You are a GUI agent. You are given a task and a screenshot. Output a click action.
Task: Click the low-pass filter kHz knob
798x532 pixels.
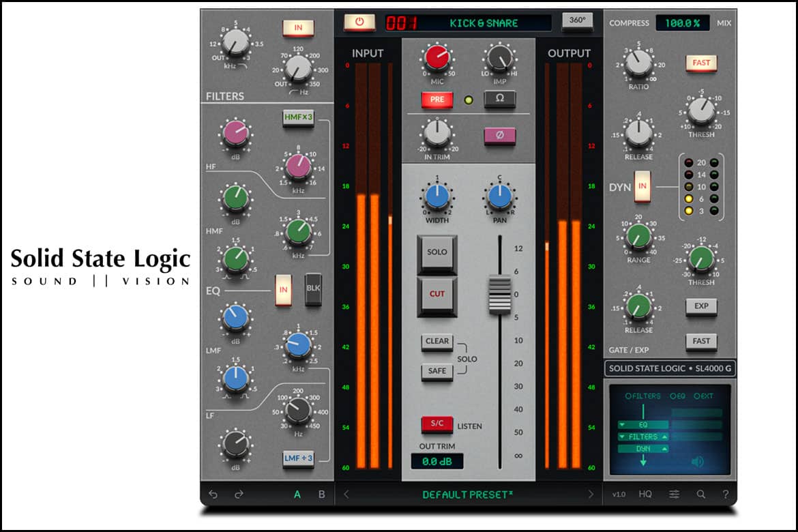point(235,43)
